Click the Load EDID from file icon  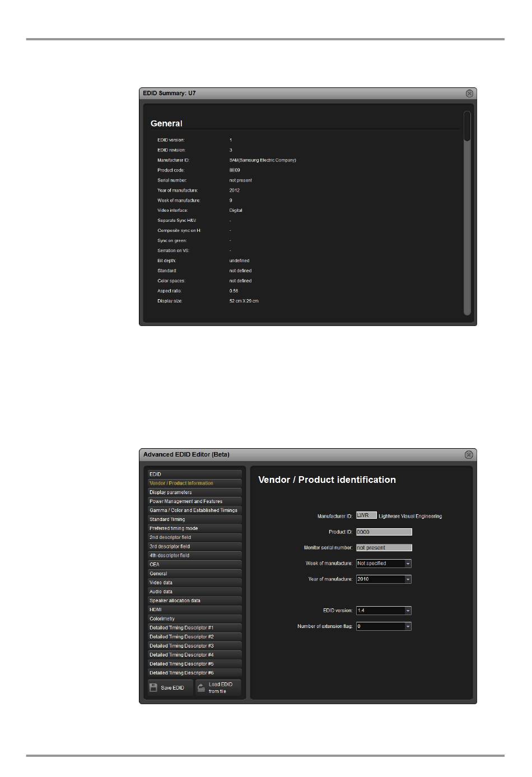tap(202, 687)
